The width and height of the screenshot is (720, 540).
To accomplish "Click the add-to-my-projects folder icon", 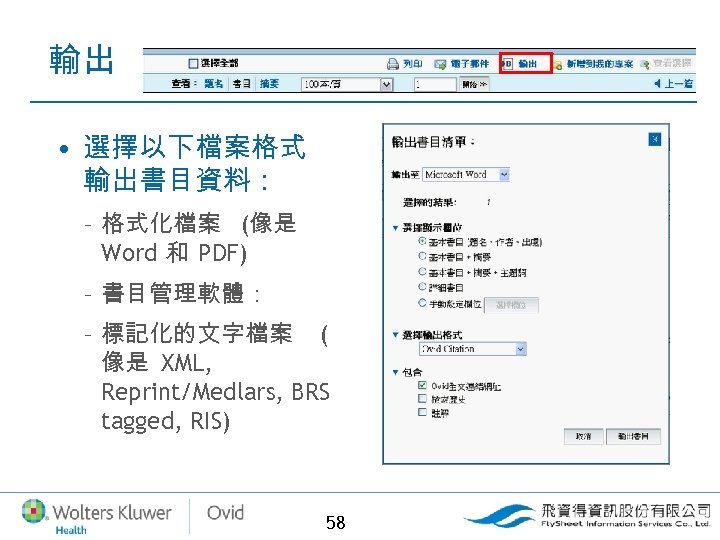I will (x=558, y=65).
